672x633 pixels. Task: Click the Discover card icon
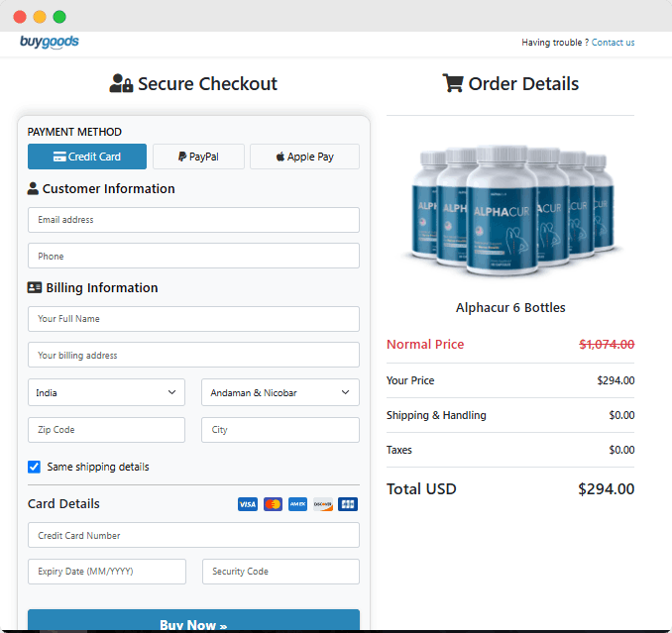point(323,504)
